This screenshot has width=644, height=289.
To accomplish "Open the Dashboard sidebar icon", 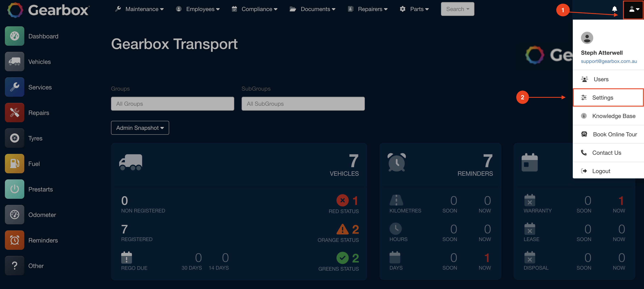I will point(14,36).
